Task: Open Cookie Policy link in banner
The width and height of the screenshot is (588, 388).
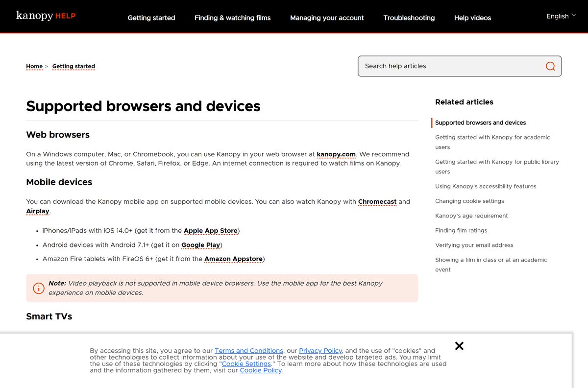Action: click(x=261, y=370)
